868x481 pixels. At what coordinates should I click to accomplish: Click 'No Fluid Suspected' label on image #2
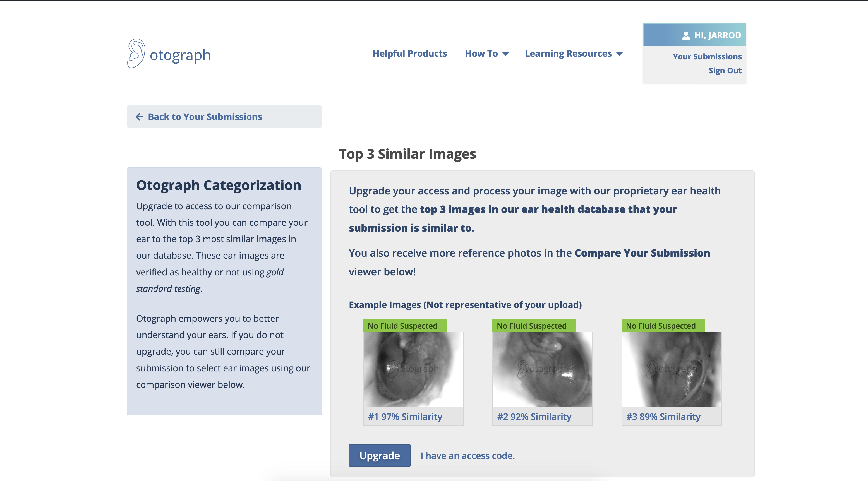pyautogui.click(x=534, y=326)
